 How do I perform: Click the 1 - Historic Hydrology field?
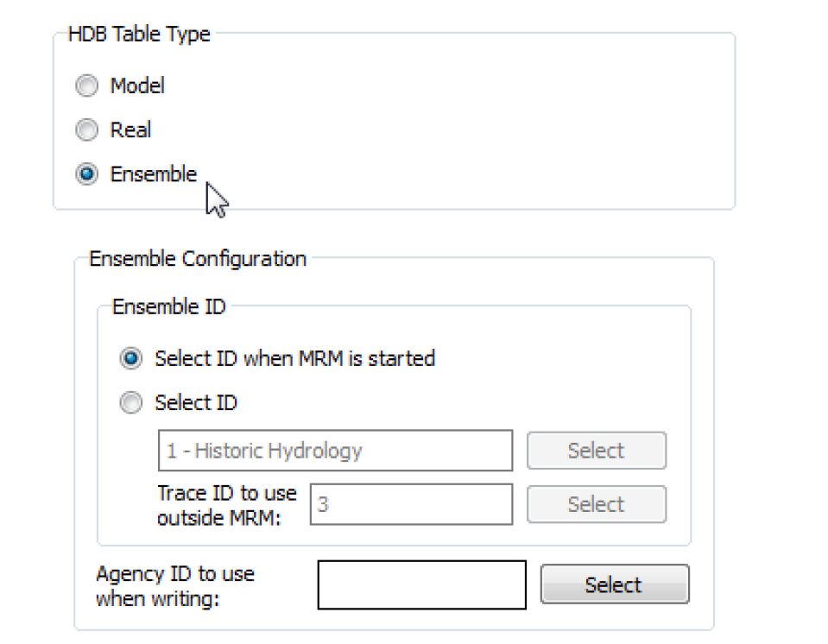pos(335,451)
